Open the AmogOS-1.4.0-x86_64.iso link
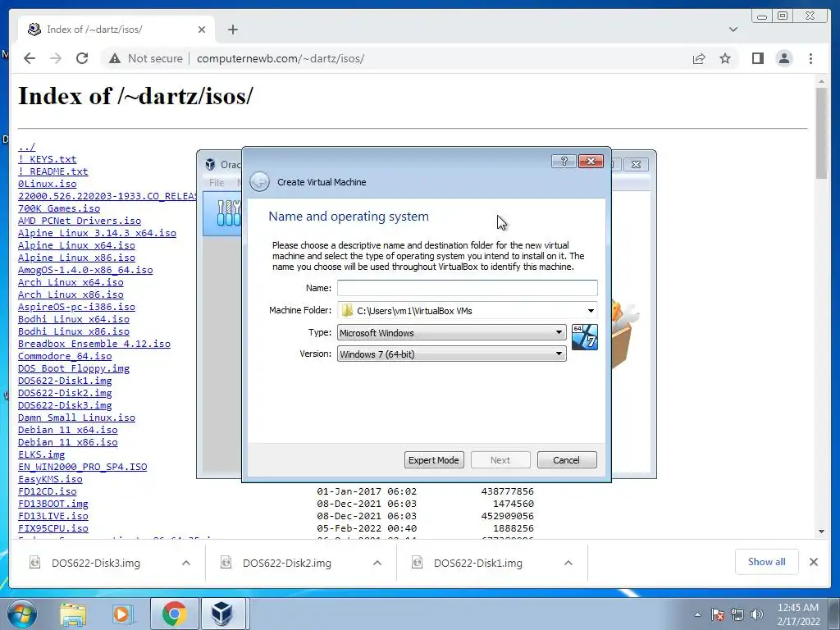This screenshot has width=840, height=630. coord(85,270)
